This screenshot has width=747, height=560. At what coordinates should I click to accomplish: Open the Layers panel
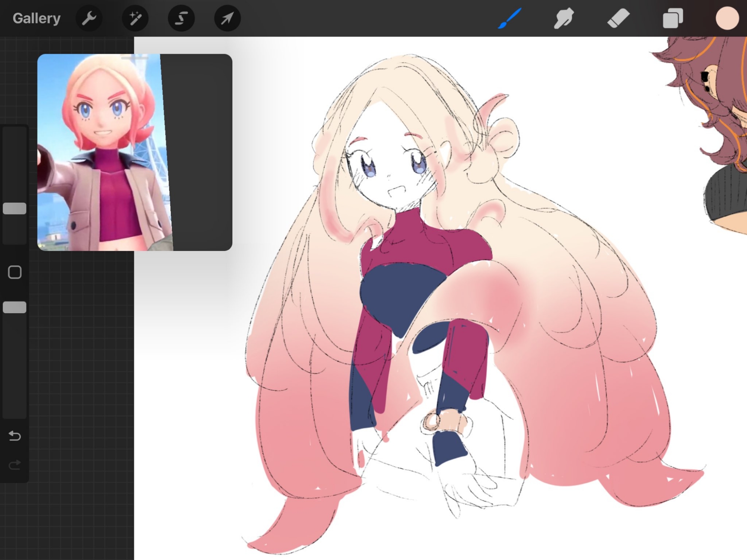[x=672, y=18]
